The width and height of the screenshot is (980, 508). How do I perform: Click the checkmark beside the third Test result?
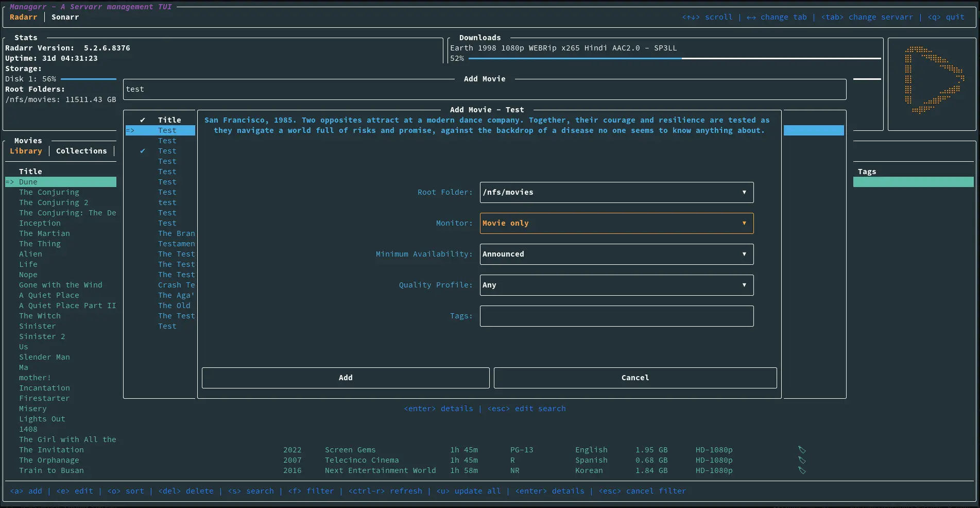(x=143, y=151)
